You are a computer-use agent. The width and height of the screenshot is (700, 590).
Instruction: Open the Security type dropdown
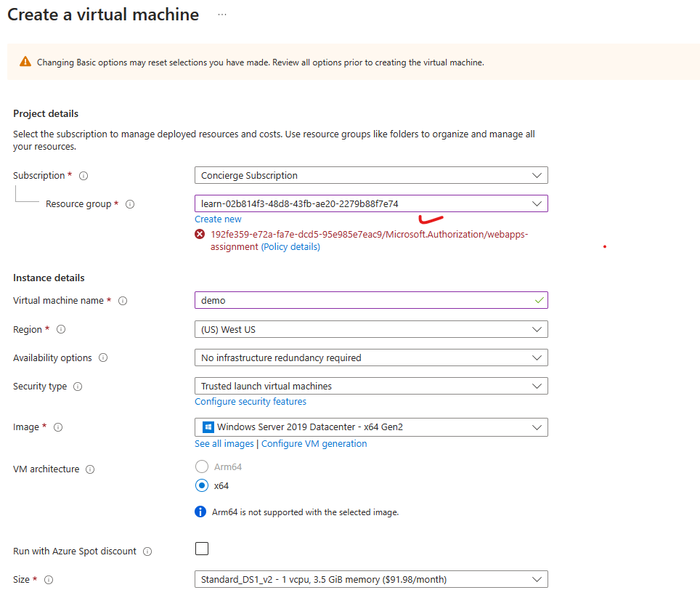(371, 387)
